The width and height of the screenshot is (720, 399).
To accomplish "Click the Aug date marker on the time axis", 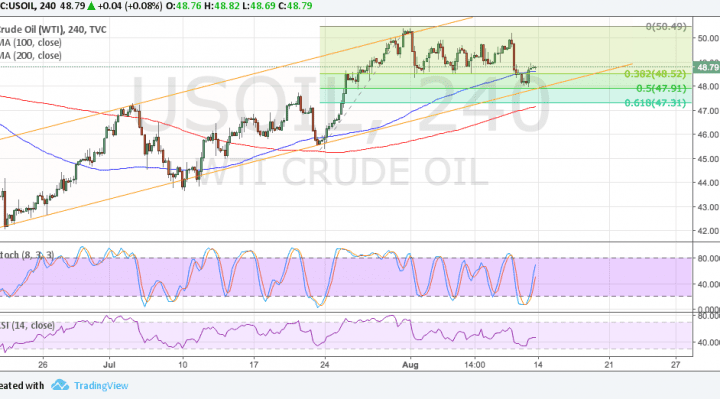I will point(410,365).
